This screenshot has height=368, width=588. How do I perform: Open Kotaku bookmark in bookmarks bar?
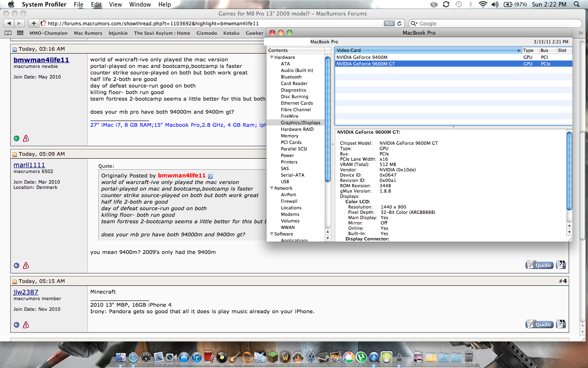(231, 33)
